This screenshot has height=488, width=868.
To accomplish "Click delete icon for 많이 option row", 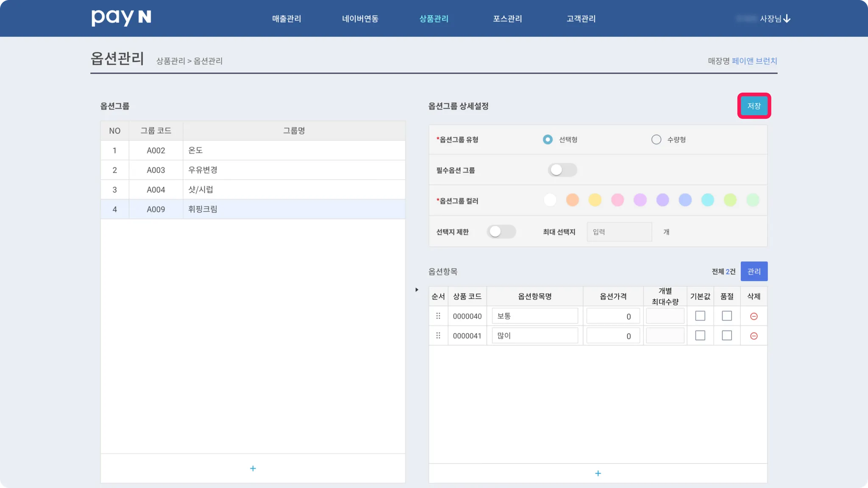I will pos(754,336).
